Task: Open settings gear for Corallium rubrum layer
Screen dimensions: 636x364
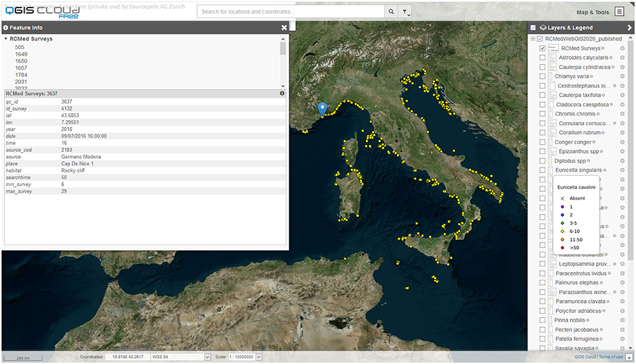Action: [622, 132]
